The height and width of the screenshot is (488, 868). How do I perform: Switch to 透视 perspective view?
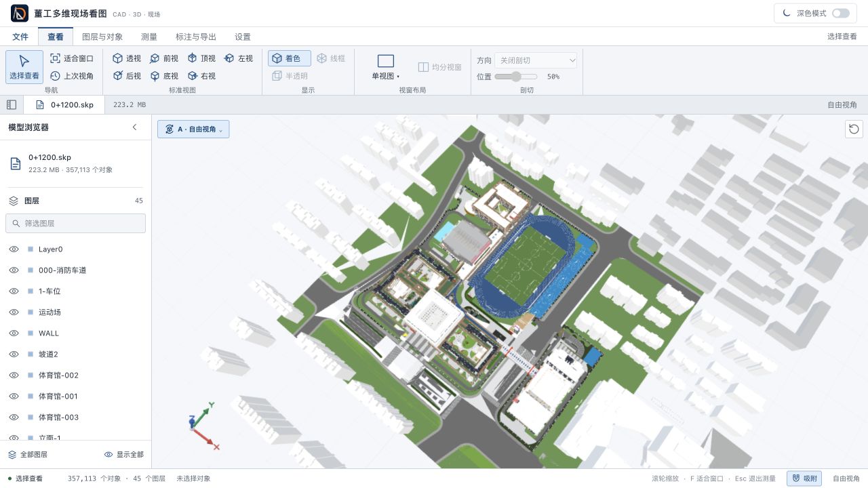click(127, 58)
